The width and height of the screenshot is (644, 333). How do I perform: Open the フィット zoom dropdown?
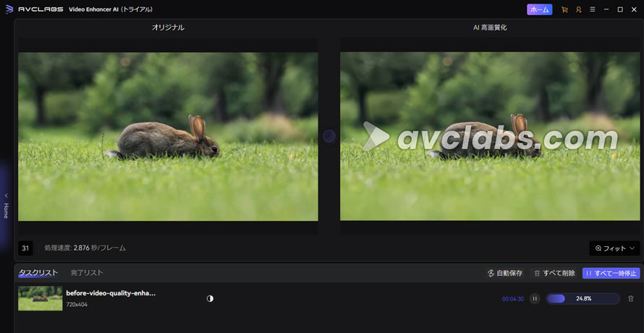(614, 248)
